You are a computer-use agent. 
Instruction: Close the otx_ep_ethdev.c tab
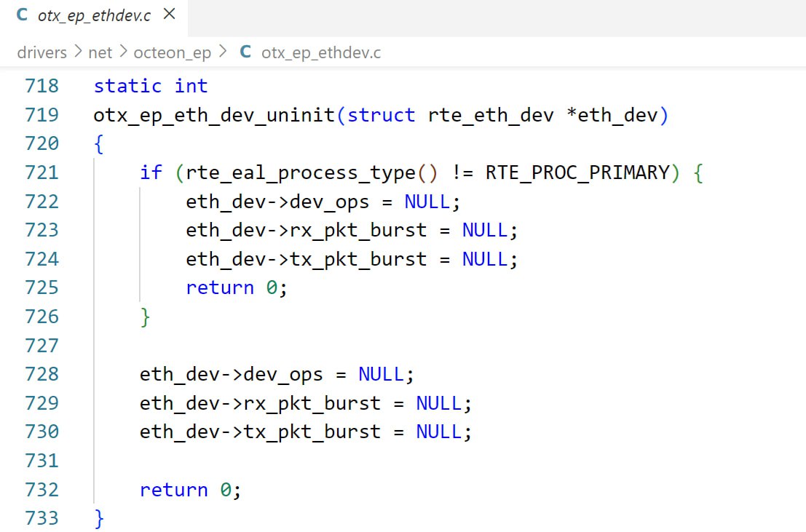point(169,15)
